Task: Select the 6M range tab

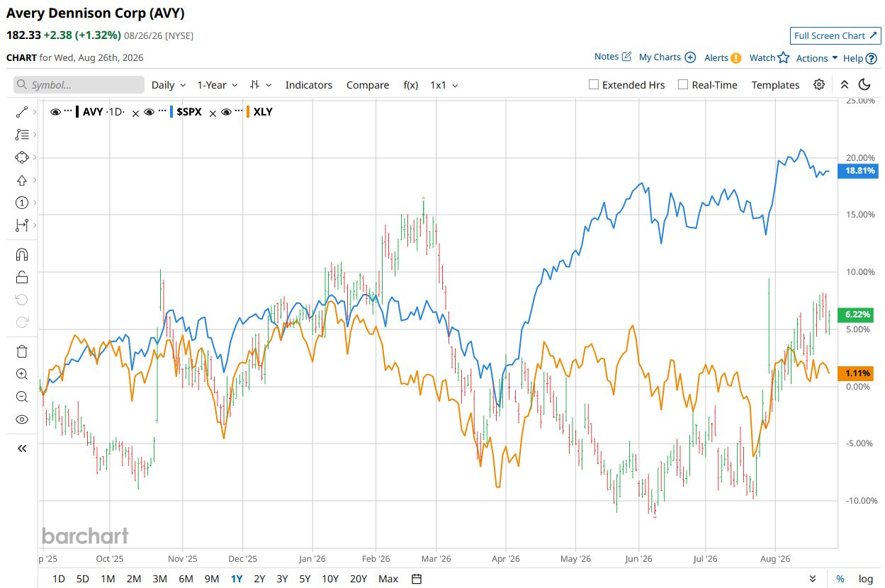Action: click(x=186, y=579)
